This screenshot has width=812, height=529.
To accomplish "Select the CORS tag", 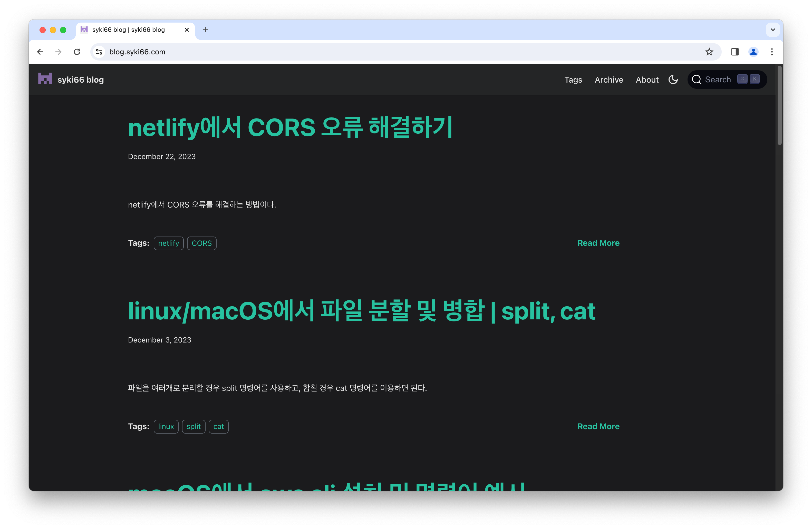I will click(x=202, y=243).
